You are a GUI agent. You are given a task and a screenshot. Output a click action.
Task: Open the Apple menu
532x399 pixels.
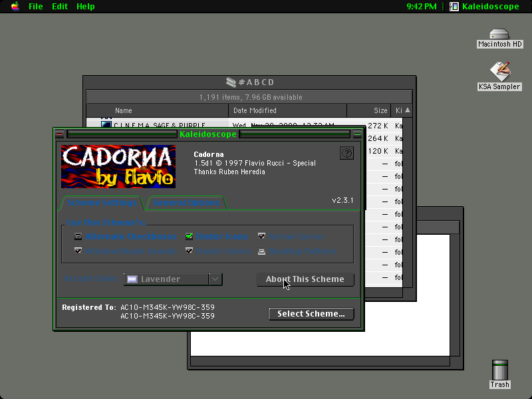(x=15, y=7)
